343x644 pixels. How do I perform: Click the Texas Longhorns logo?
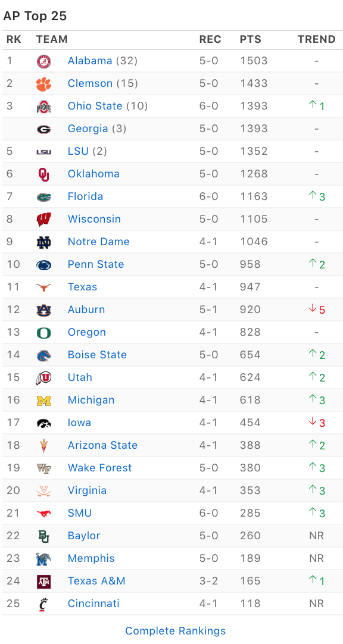[43, 287]
